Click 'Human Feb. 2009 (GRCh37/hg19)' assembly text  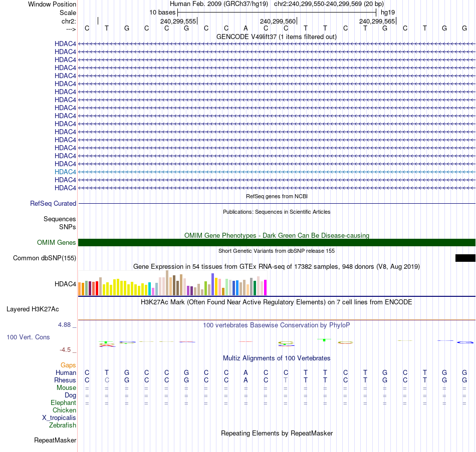pyautogui.click(x=219, y=4)
